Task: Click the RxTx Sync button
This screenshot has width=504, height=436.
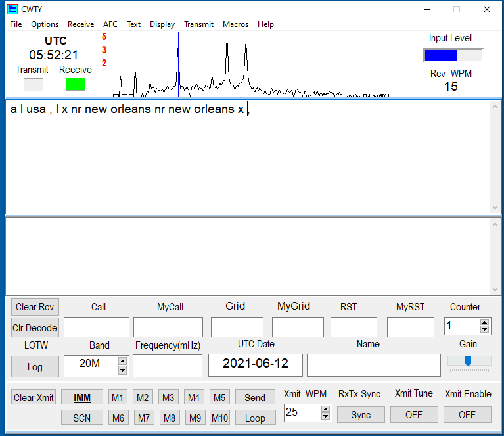Action: click(361, 414)
